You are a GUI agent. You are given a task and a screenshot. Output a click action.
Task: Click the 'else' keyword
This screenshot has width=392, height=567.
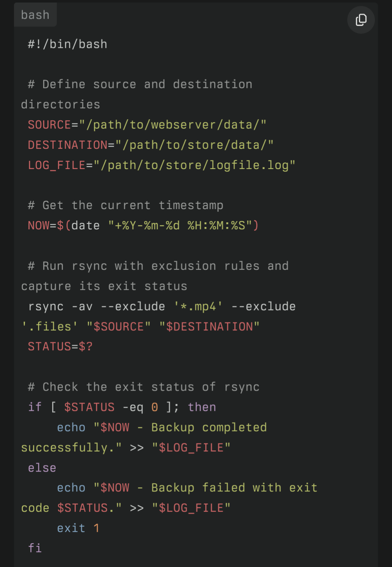42,468
